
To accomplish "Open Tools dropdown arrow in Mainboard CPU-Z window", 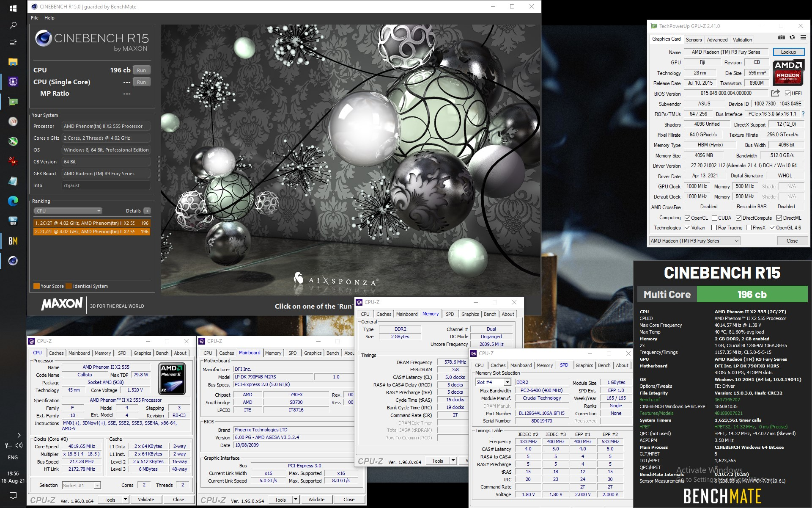I will click(296, 500).
